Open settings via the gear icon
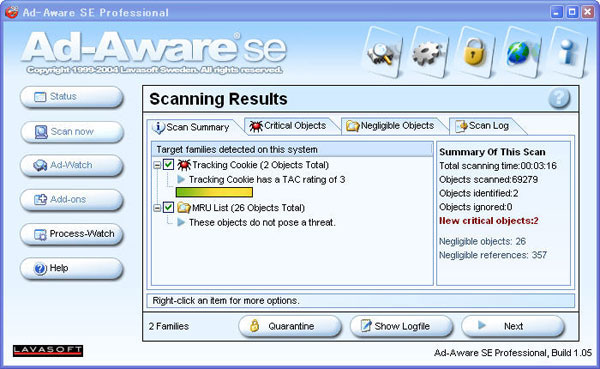Screen dimensions: 600x369 point(429,53)
